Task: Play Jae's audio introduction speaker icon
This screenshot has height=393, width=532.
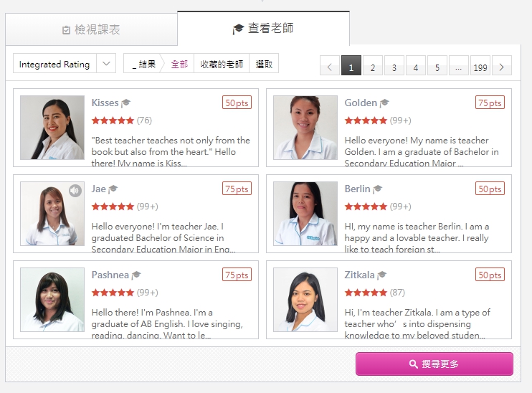Action: pos(75,190)
